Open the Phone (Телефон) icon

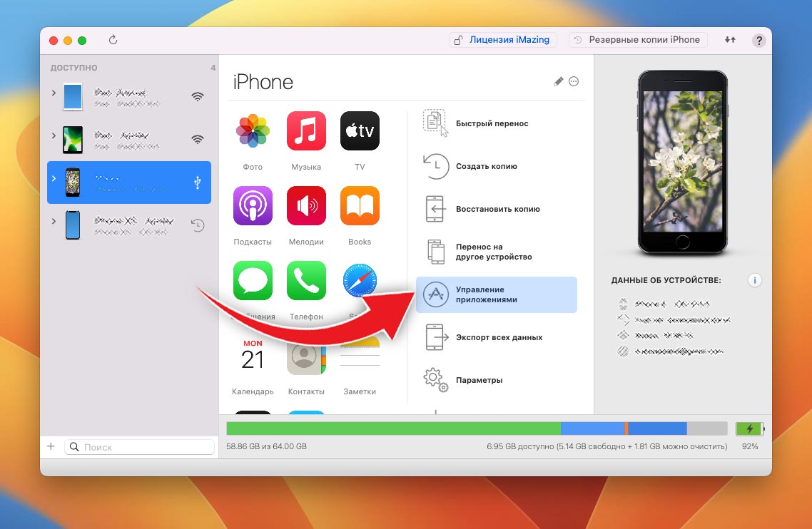(306, 281)
